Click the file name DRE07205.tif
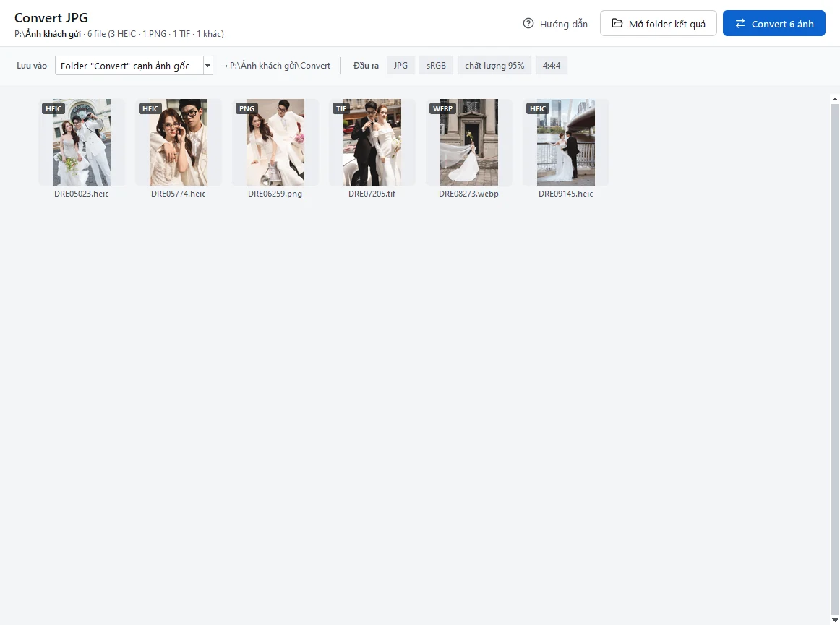Screen dimensions: 840x625 (x=372, y=194)
